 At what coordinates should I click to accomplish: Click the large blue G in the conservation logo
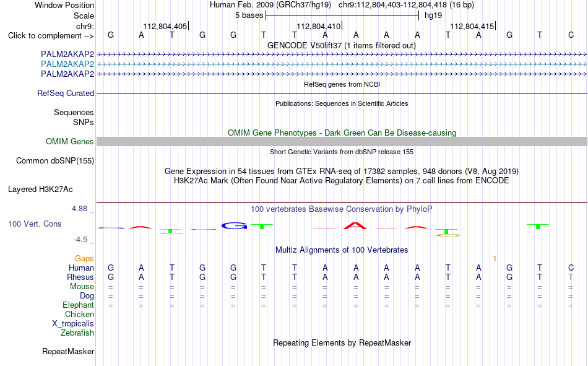[x=234, y=225]
